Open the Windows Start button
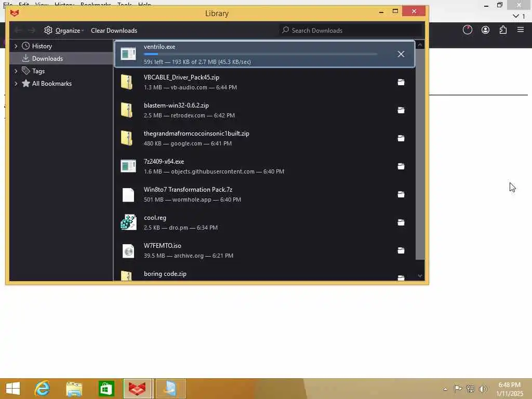 tap(13, 389)
